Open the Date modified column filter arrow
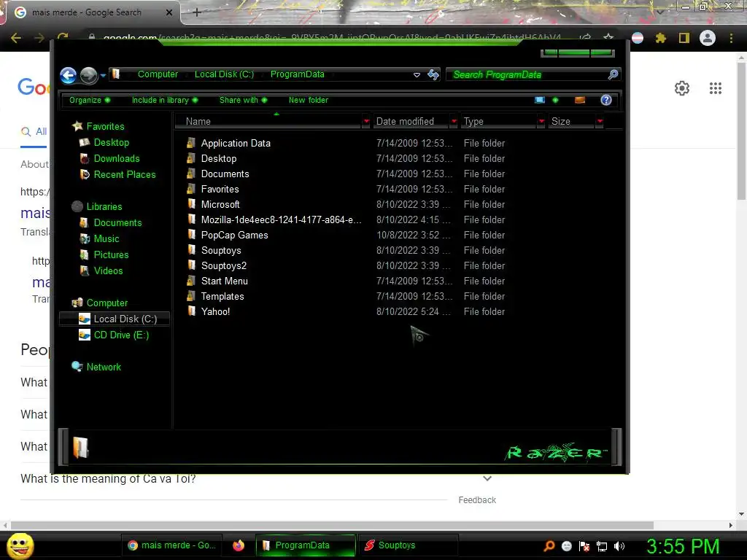This screenshot has width=747, height=560. pos(454,122)
